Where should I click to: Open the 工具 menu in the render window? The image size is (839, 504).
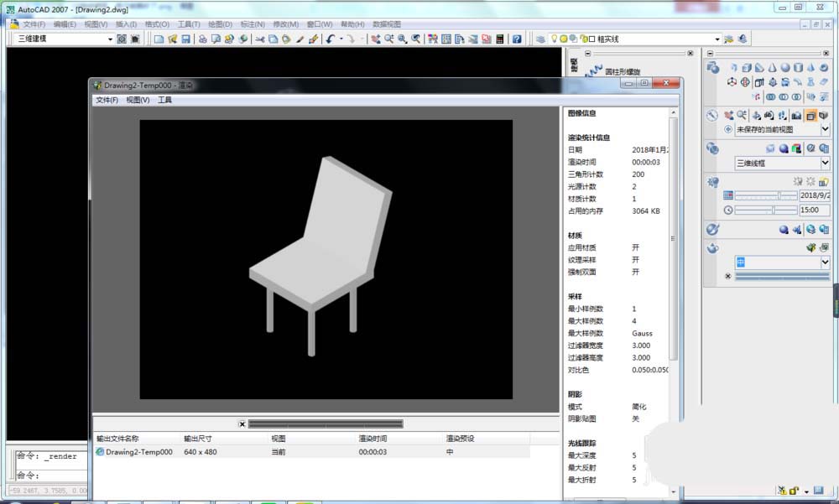[x=164, y=100]
